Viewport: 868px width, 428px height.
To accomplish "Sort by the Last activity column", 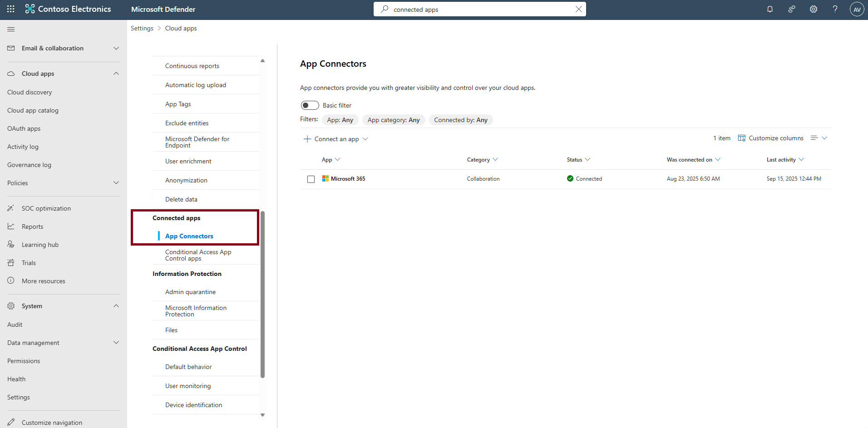I will [785, 160].
